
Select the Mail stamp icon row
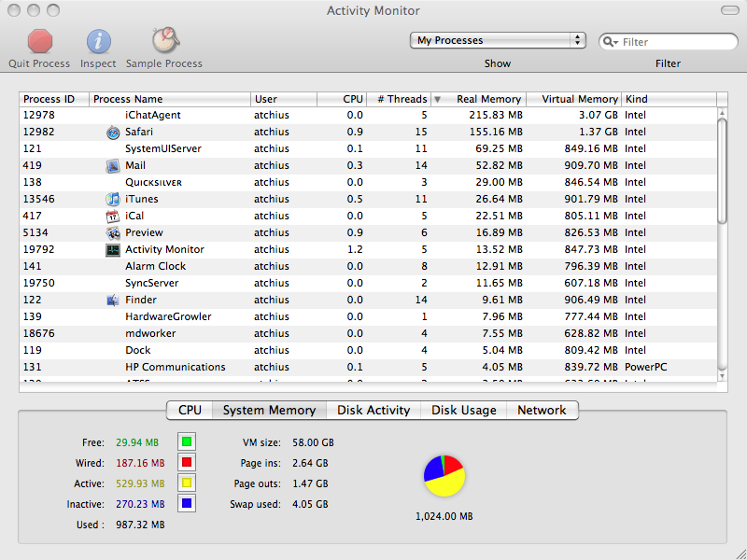(112, 166)
